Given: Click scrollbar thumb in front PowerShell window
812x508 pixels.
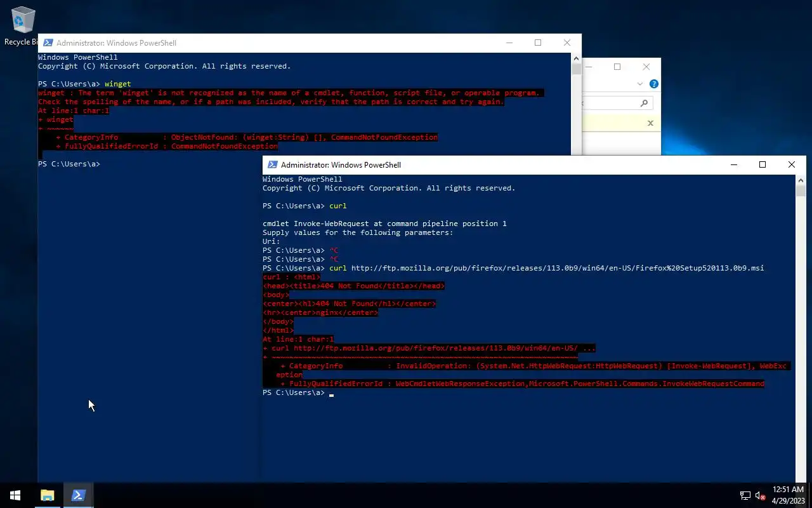Looking at the screenshot, I should pyautogui.click(x=801, y=191).
